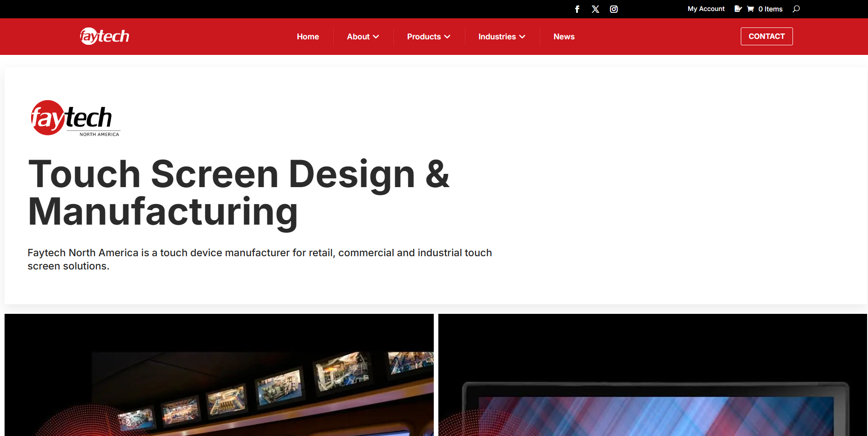
Task: Open the Facebook social icon
Action: click(x=577, y=9)
